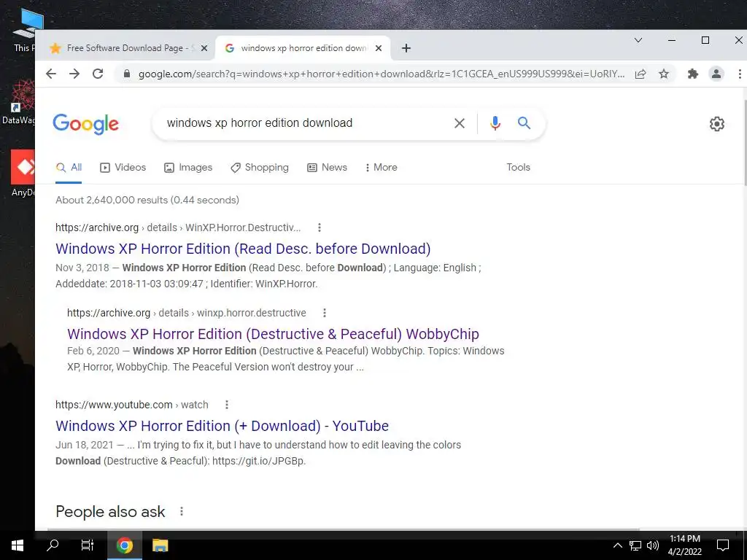This screenshot has width=747, height=560.
Task: Select the DataWag desktop shortcut
Action: click(x=19, y=102)
